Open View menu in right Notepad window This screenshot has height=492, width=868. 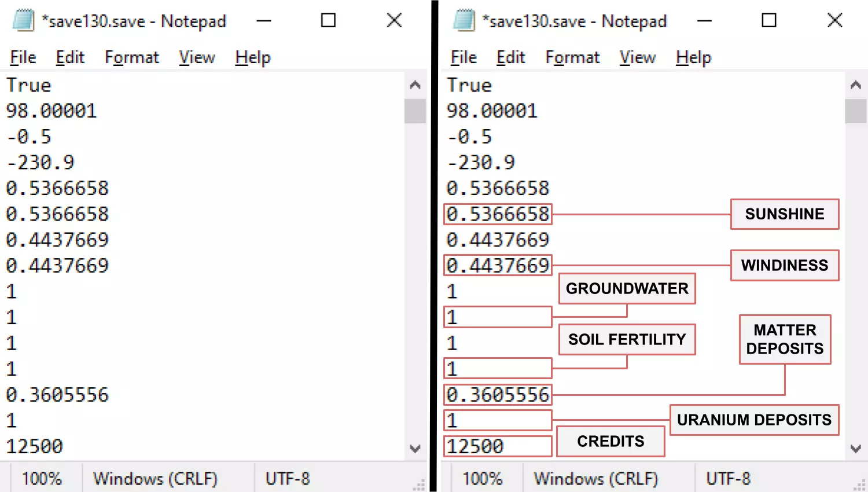[x=638, y=57]
